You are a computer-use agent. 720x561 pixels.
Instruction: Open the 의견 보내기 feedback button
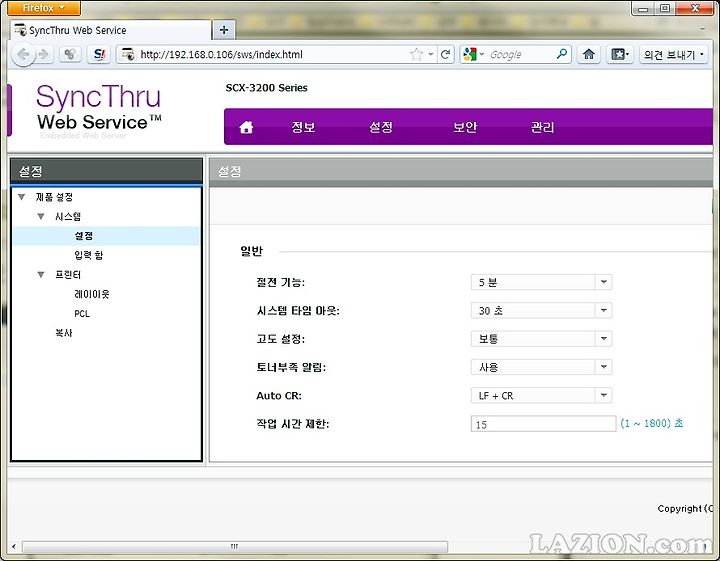[674, 55]
